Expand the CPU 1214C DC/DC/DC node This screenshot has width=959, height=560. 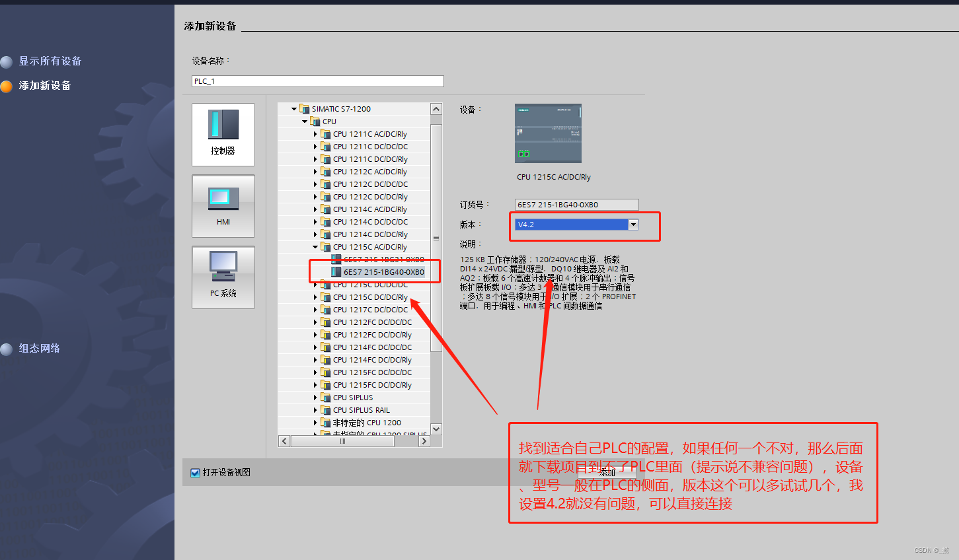[315, 222]
